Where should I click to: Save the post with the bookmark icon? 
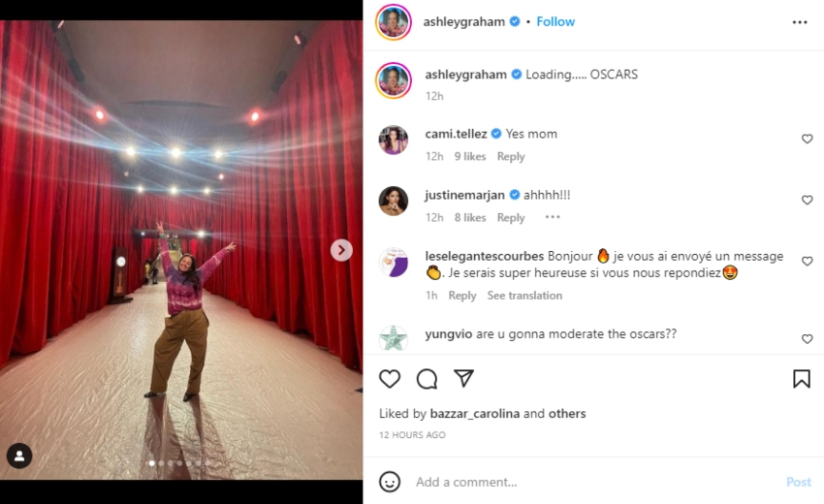801,379
